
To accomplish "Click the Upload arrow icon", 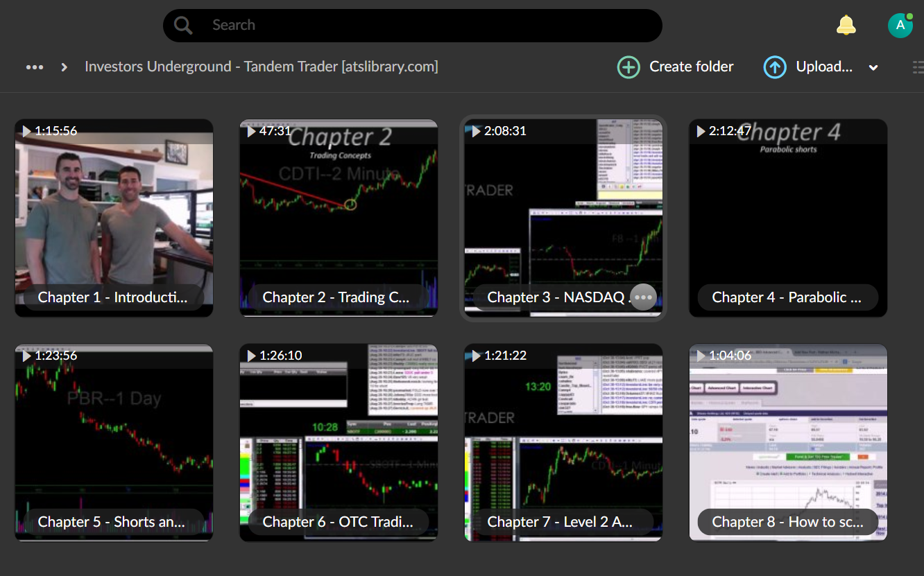I will pos(775,67).
